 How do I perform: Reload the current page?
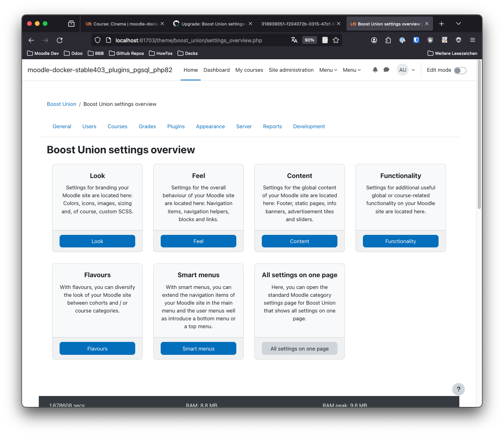pyautogui.click(x=60, y=40)
